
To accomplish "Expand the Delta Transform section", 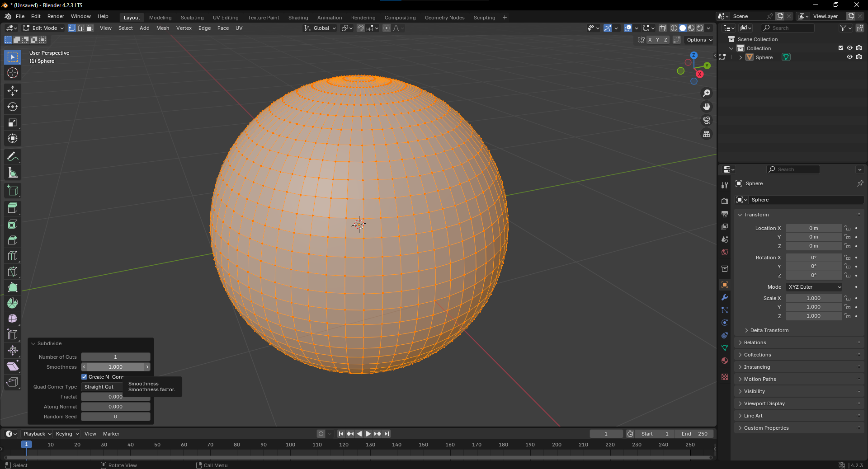I will (x=769, y=330).
